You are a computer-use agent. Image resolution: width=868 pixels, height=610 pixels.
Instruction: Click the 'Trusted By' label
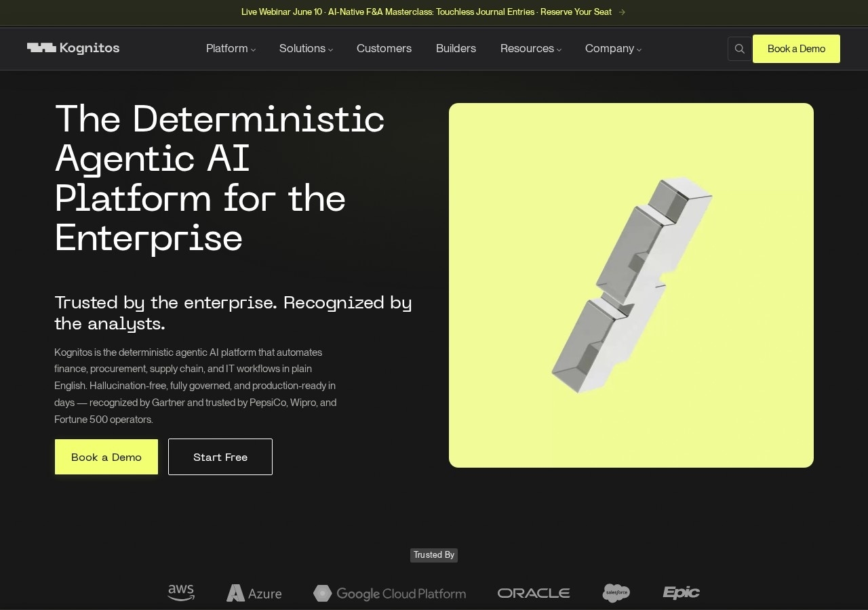(434, 555)
